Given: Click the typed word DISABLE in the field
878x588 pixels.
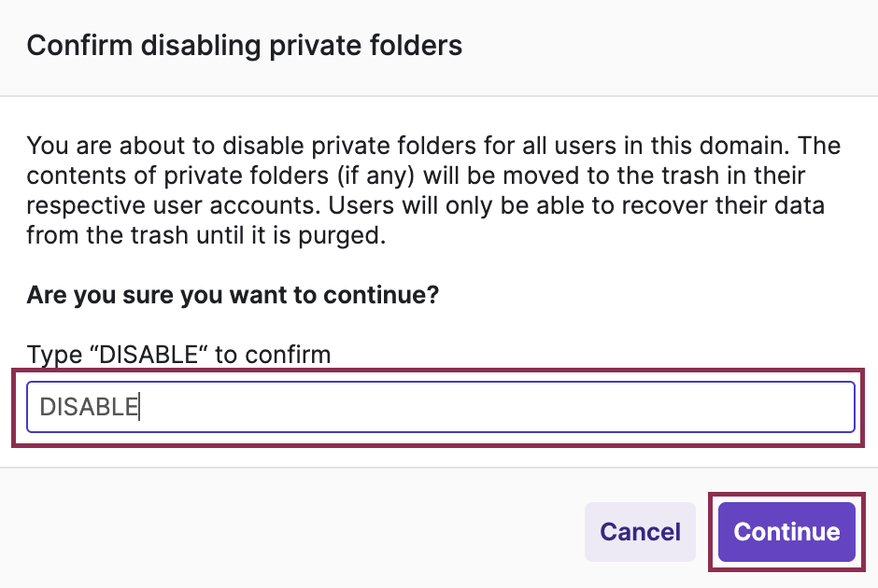Looking at the screenshot, I should 89,407.
